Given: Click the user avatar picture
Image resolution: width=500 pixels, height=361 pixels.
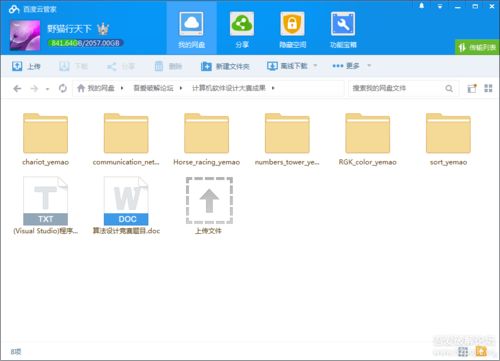Looking at the screenshot, I should pos(25,35).
